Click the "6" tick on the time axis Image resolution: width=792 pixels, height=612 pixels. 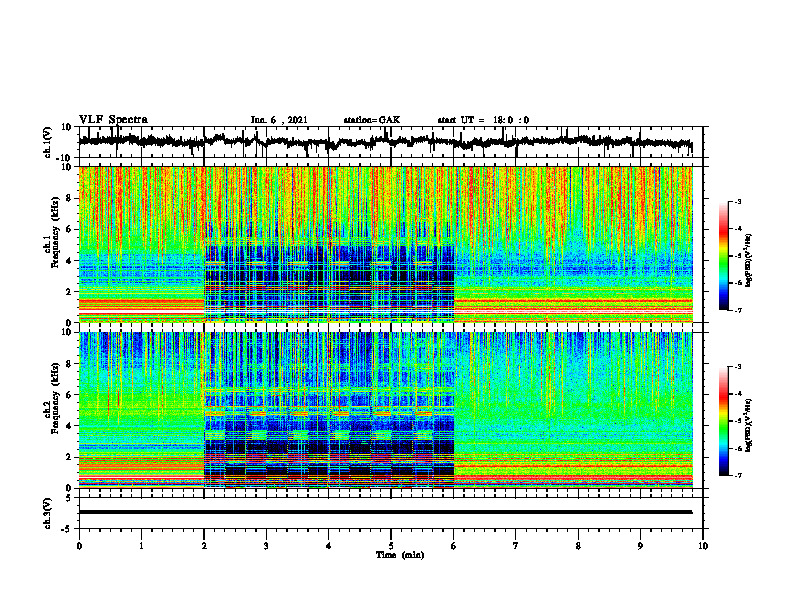click(454, 546)
